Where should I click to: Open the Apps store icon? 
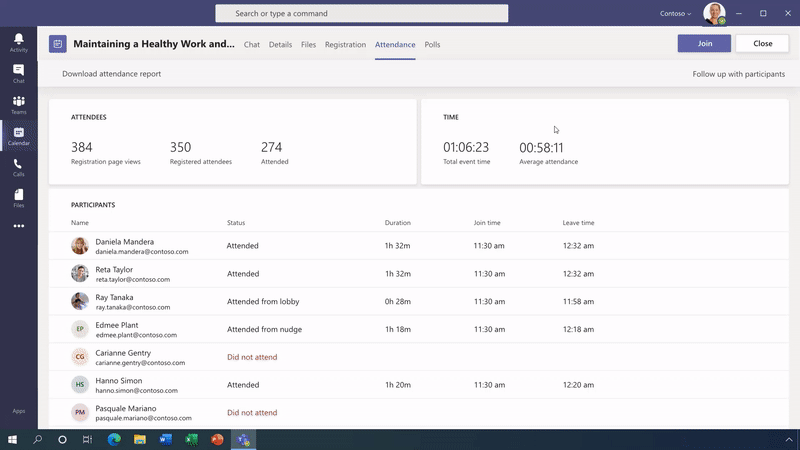pos(18,410)
